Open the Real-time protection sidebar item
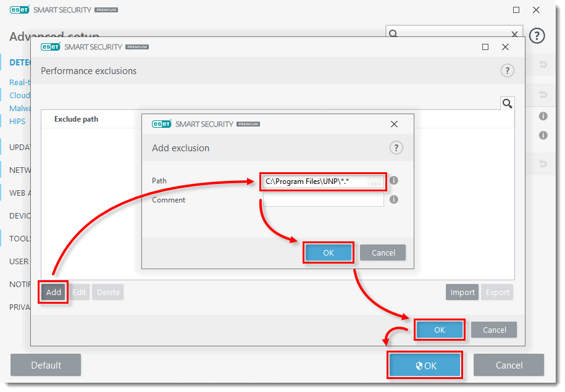Viewport: 565px width, 392px height. [20, 82]
